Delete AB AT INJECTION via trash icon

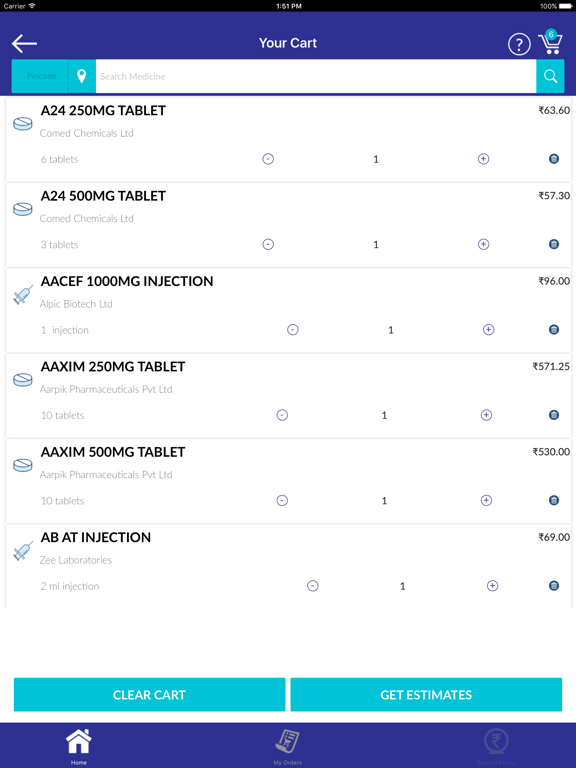click(x=554, y=586)
